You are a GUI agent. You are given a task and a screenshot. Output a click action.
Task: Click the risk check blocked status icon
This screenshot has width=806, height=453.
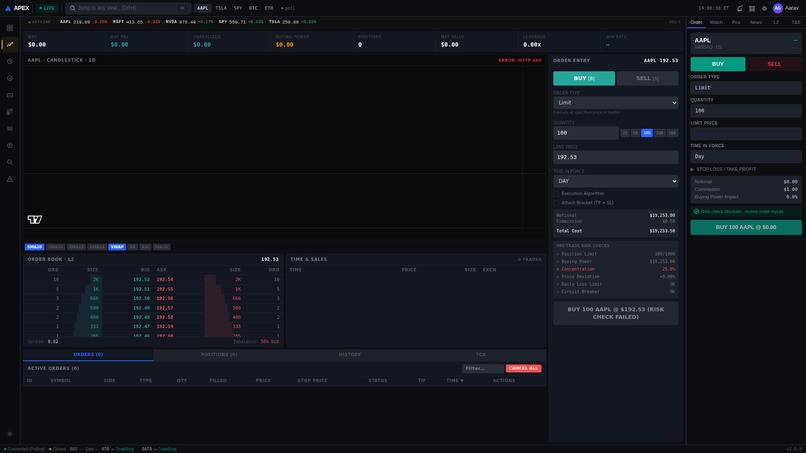click(697, 211)
